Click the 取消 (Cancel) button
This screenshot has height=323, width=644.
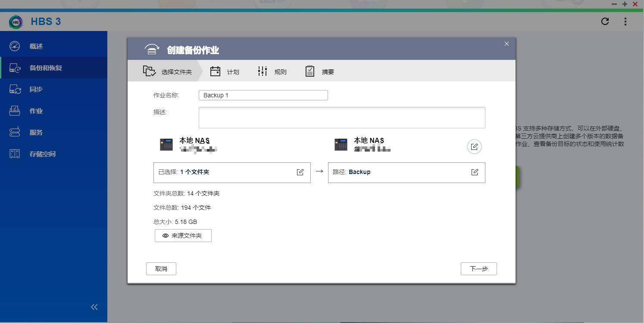point(161,268)
